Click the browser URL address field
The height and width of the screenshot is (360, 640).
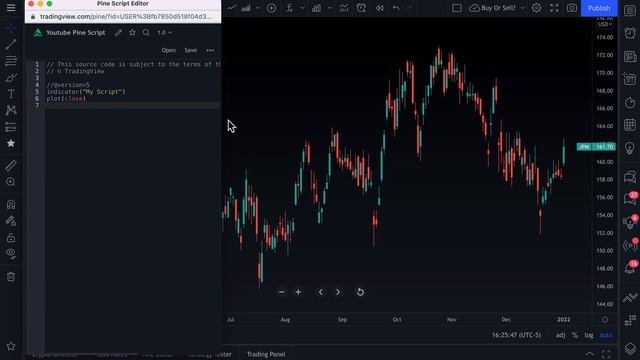126,17
